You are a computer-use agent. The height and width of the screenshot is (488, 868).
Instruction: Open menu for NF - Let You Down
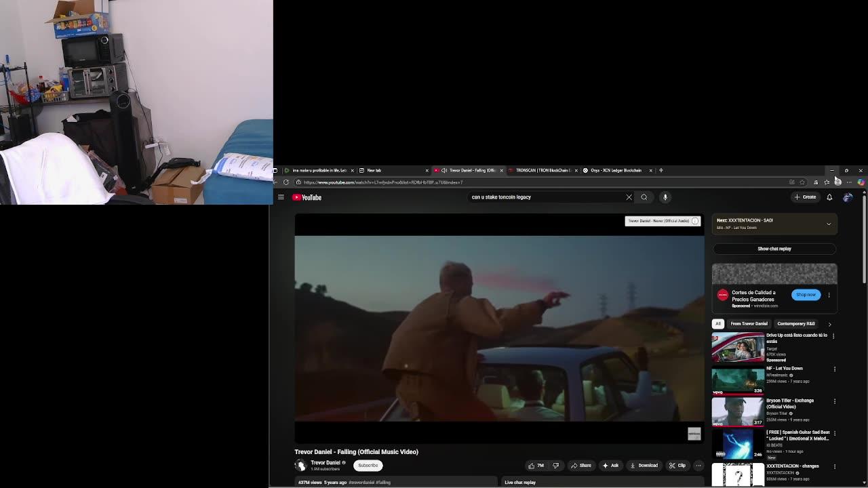[x=834, y=369]
